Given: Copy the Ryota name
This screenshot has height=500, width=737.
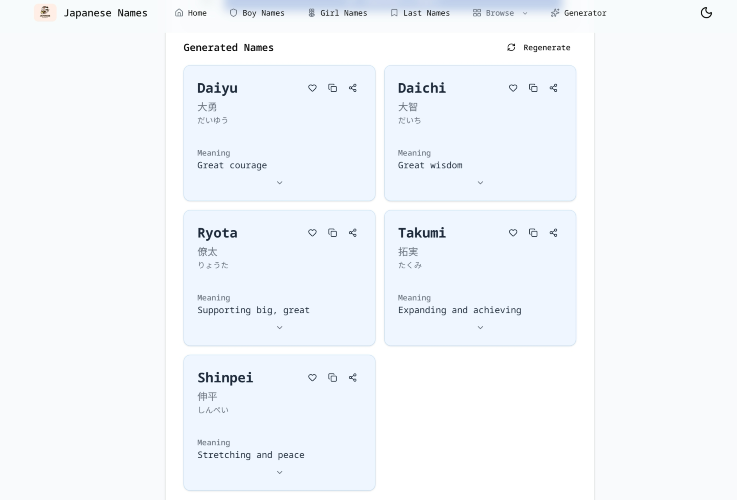Looking at the screenshot, I should pos(332,233).
